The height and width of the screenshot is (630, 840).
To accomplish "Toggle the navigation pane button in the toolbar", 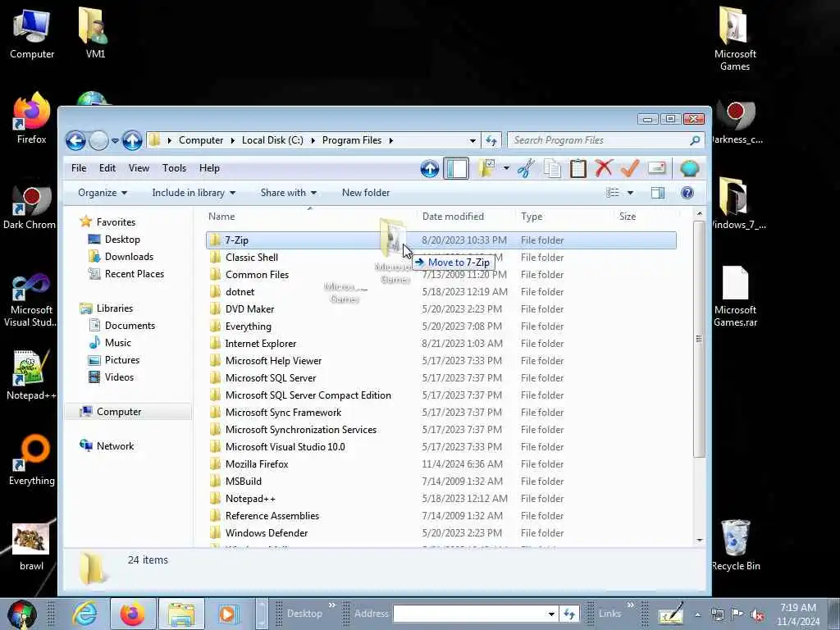I will tap(456, 169).
